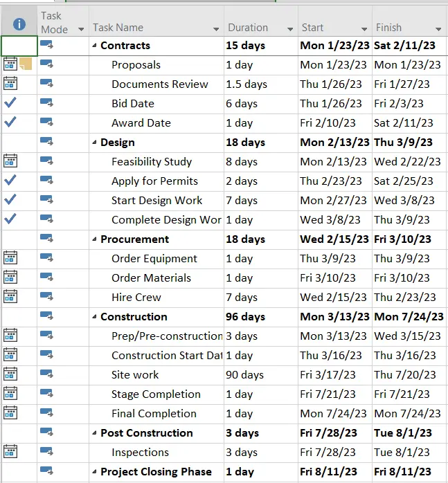Click the Site work duration cell
Image resolution: width=448 pixels, height=483 pixels.
260,374
